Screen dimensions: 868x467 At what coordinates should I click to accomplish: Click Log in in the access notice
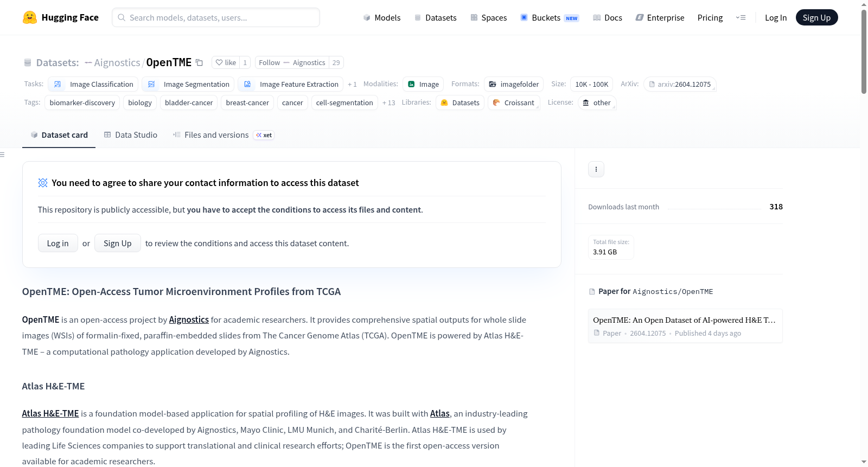pos(58,243)
